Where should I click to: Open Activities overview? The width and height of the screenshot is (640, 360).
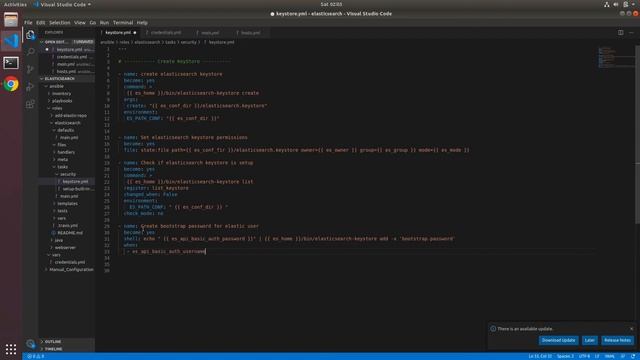[x=15, y=4]
